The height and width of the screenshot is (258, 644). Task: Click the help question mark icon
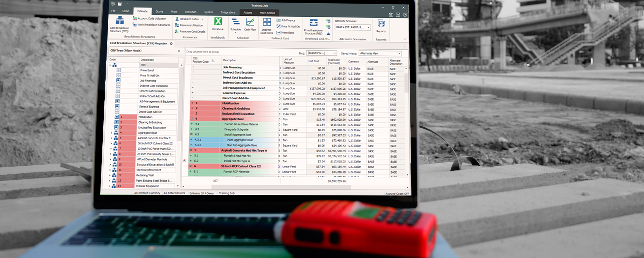405,15
